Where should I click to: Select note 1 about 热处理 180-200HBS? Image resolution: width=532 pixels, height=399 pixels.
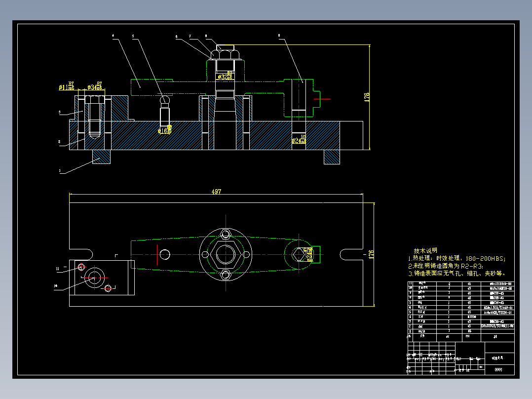click(x=456, y=258)
